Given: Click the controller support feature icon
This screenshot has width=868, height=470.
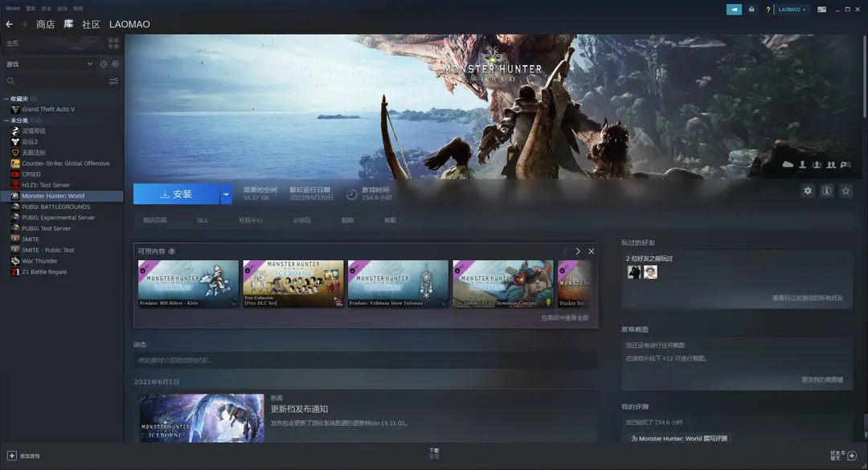Looking at the screenshot, I should pos(845,165).
